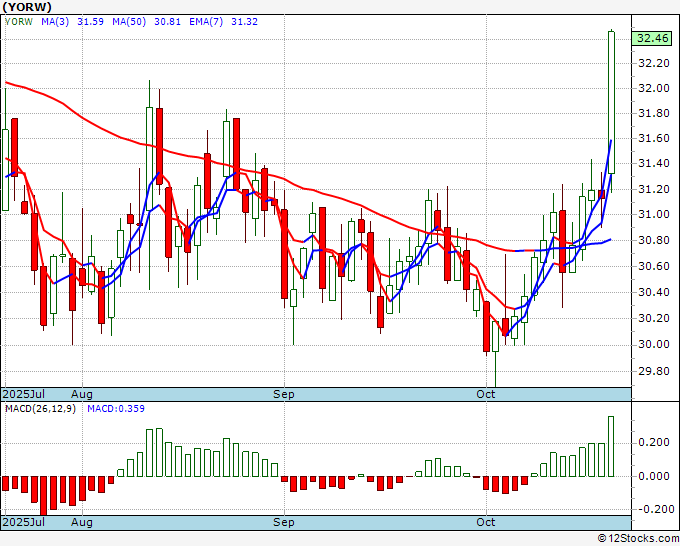Click the MA(3) value 31.59

[x=90, y=22]
